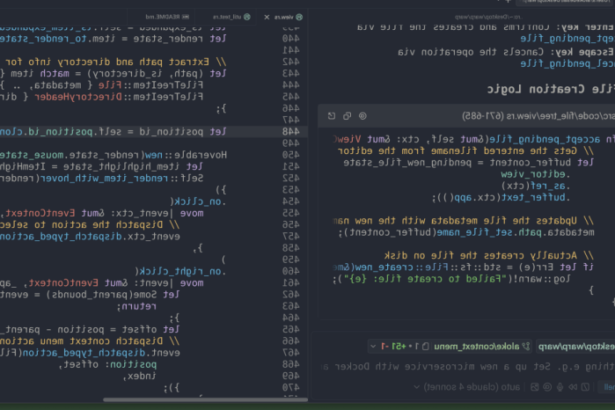
Task: Switch to the README.md tab
Action: [x=162, y=17]
